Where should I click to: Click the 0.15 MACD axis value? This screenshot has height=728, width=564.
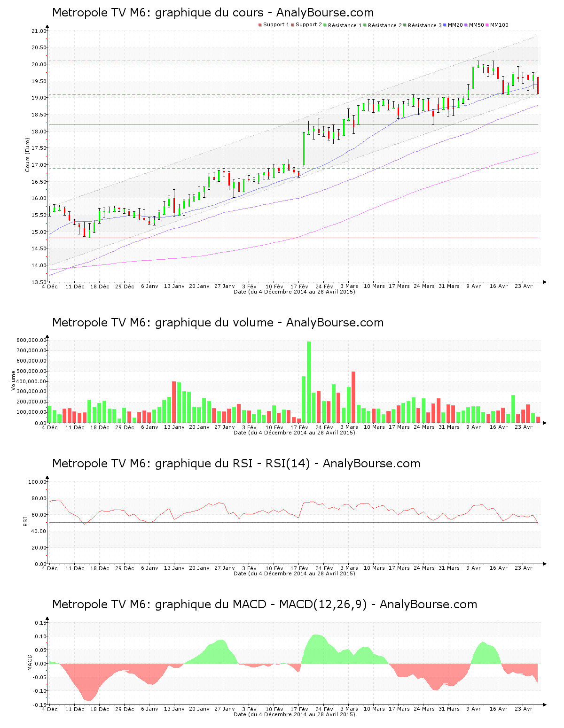40,623
